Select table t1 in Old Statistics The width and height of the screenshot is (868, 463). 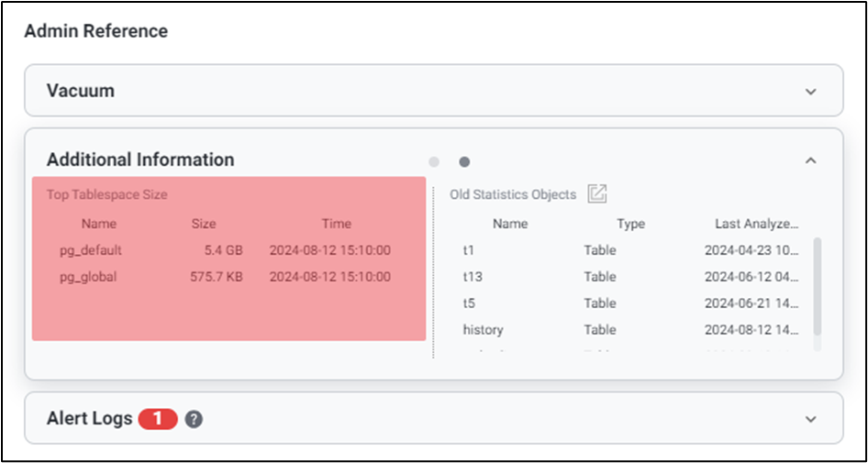[469, 250]
